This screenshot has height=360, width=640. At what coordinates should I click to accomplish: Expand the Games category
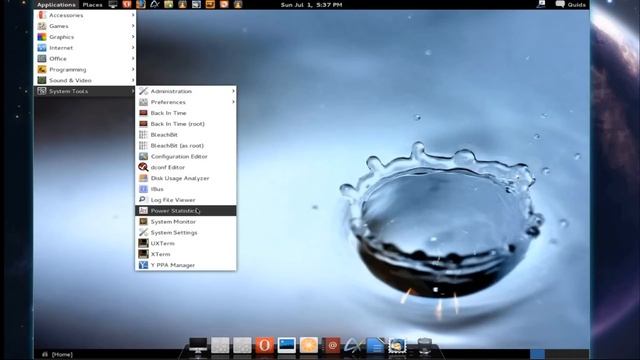tap(85, 26)
